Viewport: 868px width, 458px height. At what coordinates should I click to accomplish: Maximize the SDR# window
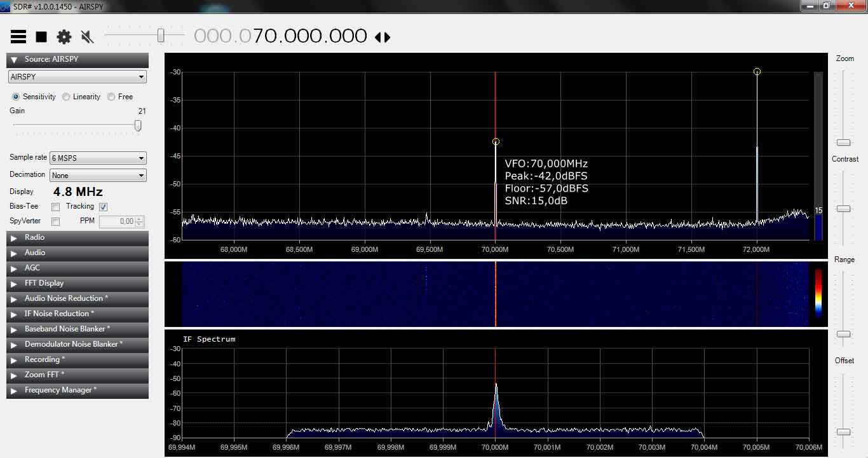pos(826,5)
